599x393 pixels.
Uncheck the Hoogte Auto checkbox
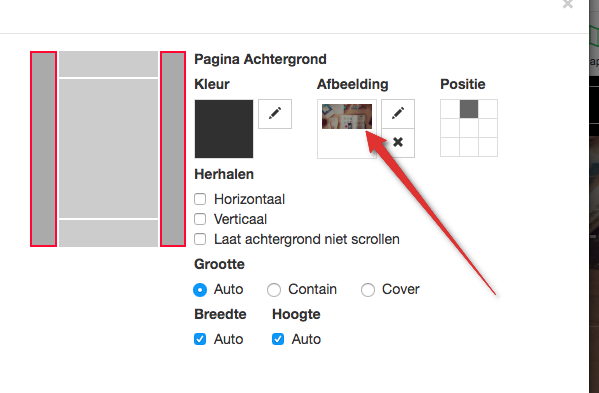point(278,339)
